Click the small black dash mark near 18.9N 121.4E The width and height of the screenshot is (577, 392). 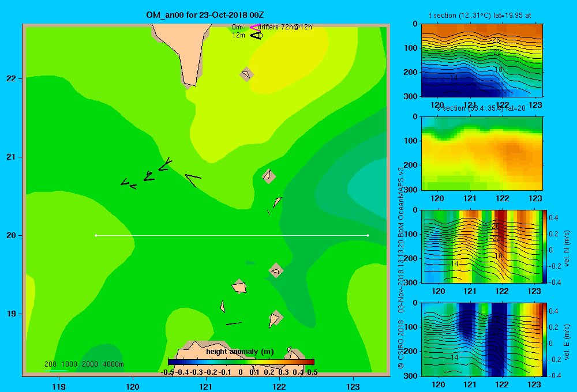tap(234, 323)
